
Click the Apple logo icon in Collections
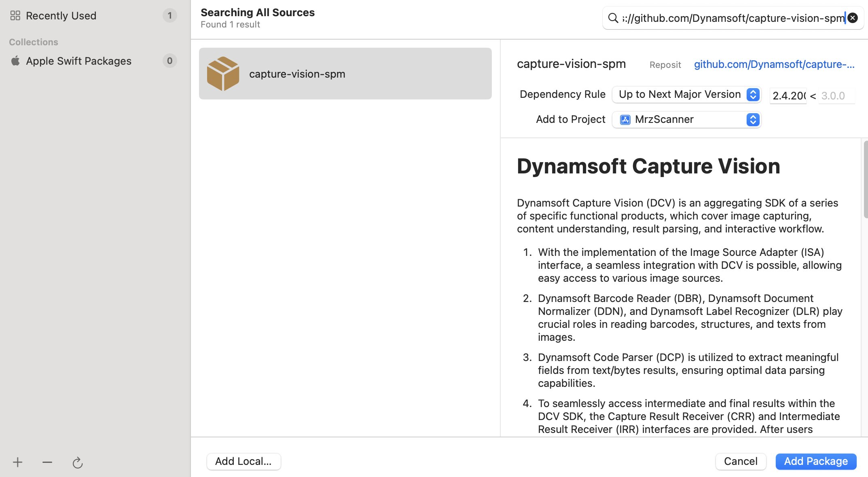point(15,61)
